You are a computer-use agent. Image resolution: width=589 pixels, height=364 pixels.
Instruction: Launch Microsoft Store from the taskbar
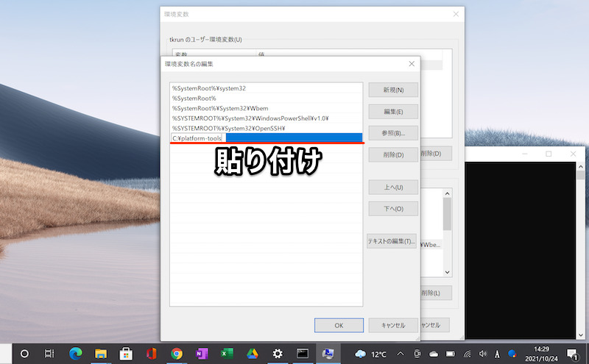(125, 354)
